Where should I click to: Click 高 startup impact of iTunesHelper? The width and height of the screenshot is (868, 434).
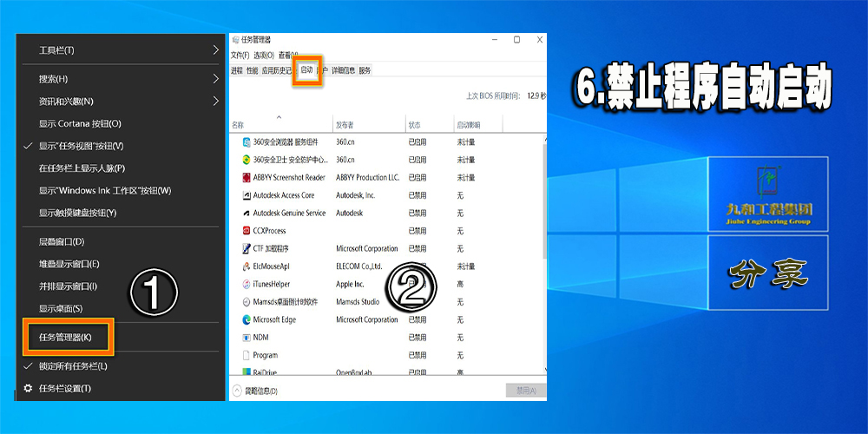point(459,284)
